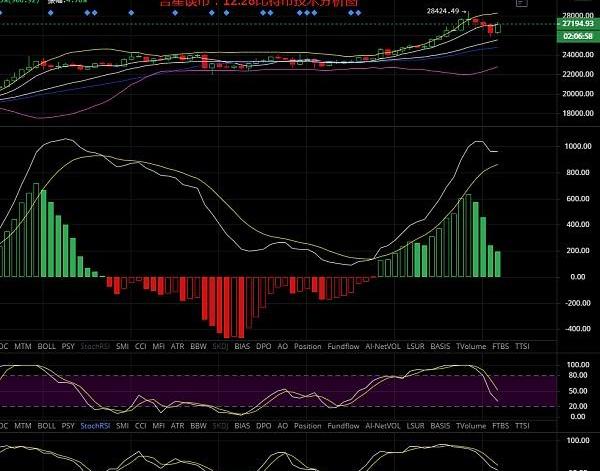The image size is (600, 471).
Task: Select highlighted StochRSI tab in the lower row
Action: [96, 426]
